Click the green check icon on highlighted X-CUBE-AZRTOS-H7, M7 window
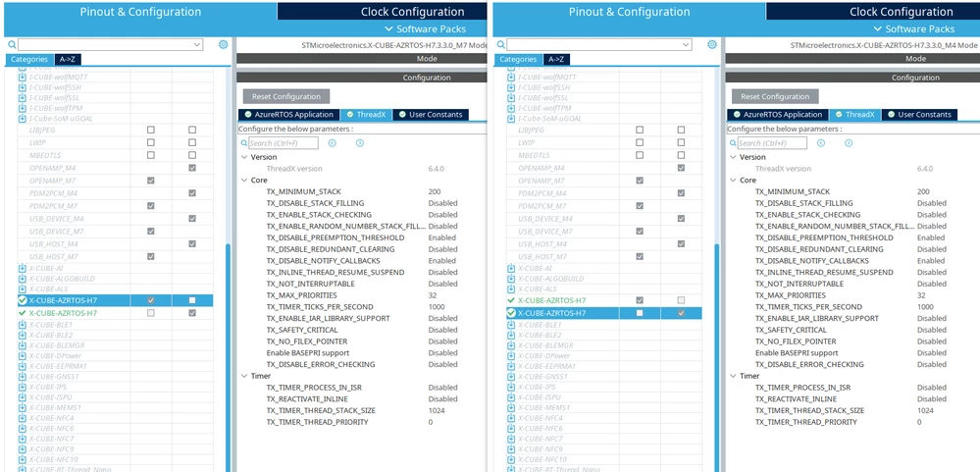980x472 pixels. tap(24, 300)
